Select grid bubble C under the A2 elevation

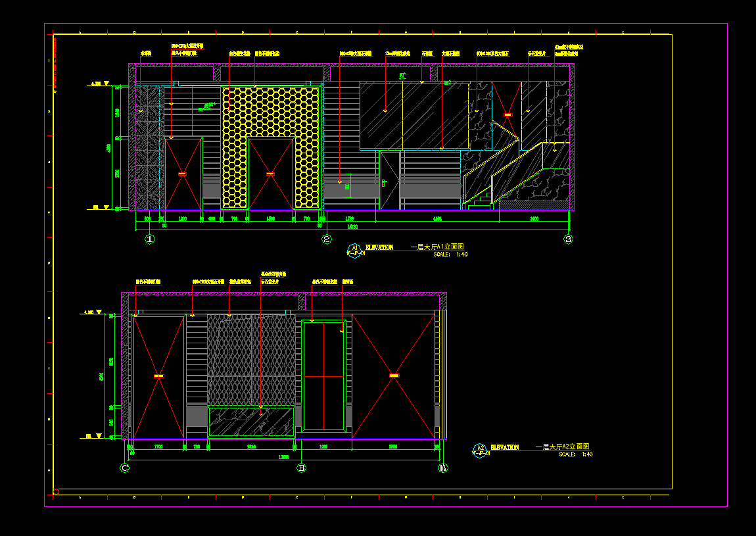pos(124,468)
